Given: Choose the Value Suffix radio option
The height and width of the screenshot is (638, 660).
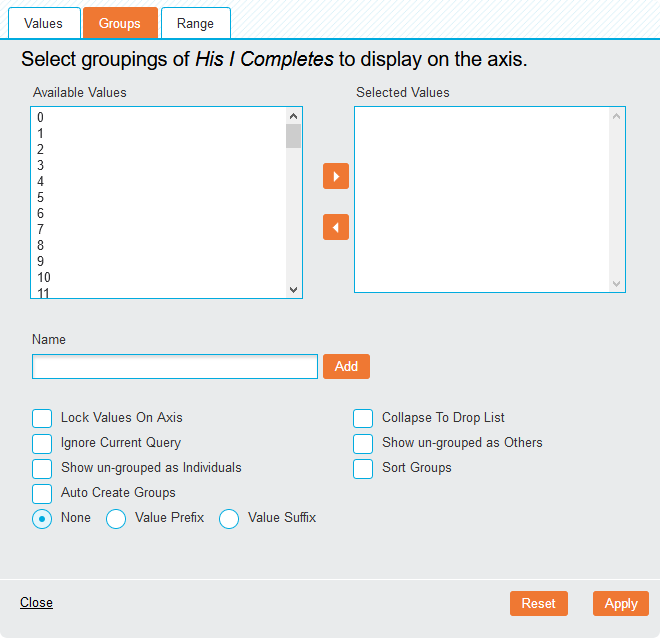Looking at the screenshot, I should 229,519.
